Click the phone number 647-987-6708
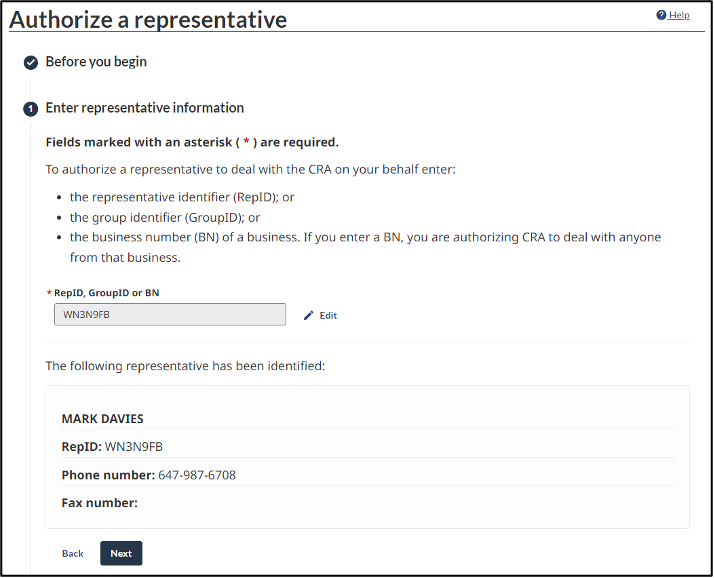The image size is (714, 578). click(x=197, y=475)
